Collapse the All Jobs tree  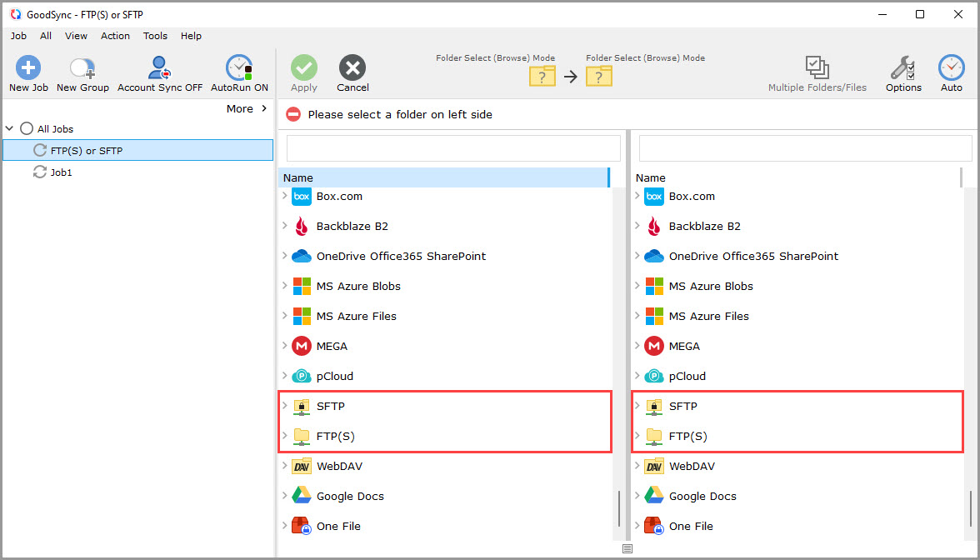click(x=10, y=129)
